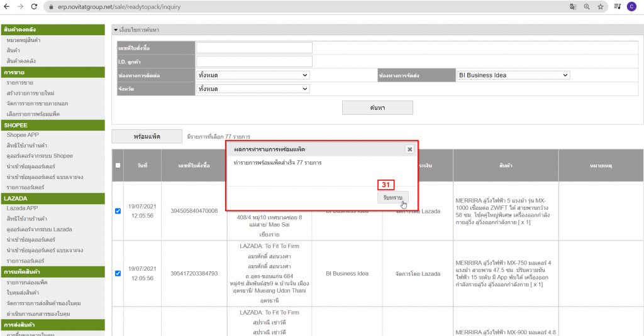The image size is (644, 336).
Task: Open the purple Chrome profile avatar
Action: point(631,6)
